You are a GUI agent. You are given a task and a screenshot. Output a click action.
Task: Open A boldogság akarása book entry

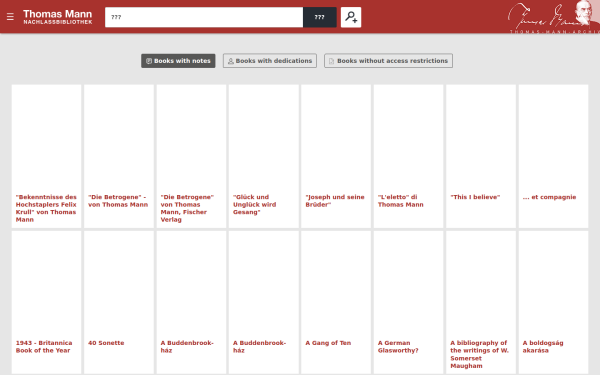click(543, 347)
